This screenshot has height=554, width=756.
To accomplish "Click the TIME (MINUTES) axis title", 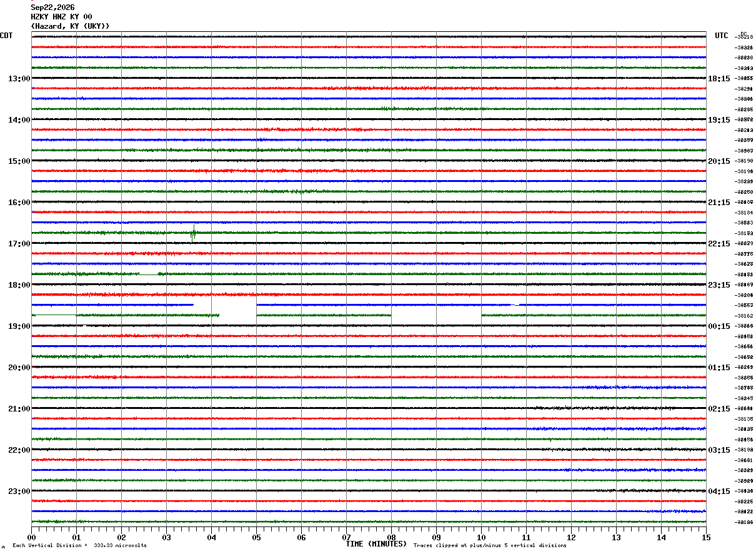I will click(376, 544).
